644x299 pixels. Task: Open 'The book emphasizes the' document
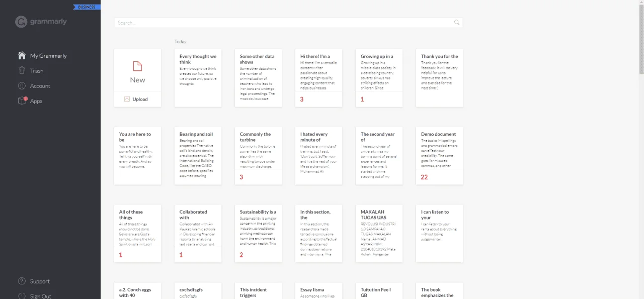click(439, 291)
